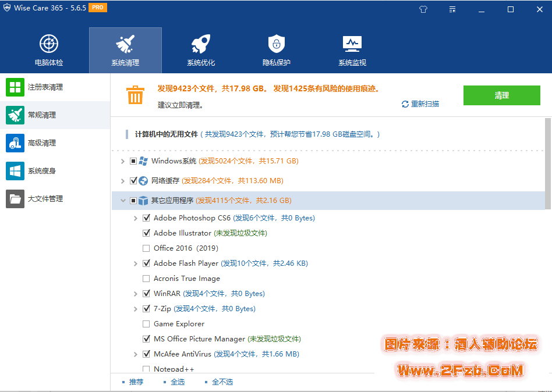The image size is (552, 392).
Task: Open the main menu icon in title bar
Action: [452, 9]
